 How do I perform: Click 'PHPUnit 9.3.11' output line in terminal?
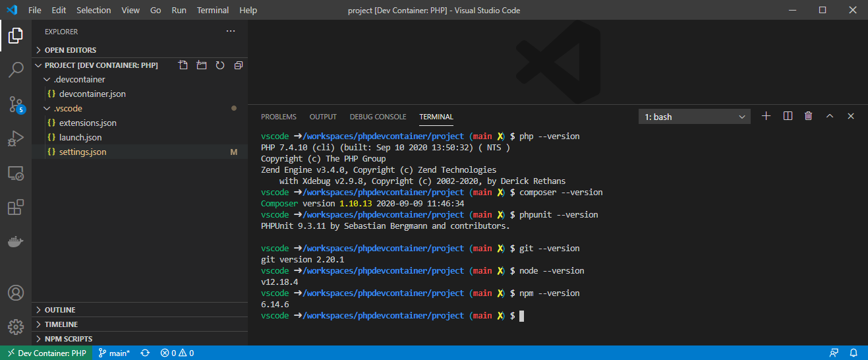[x=386, y=226]
